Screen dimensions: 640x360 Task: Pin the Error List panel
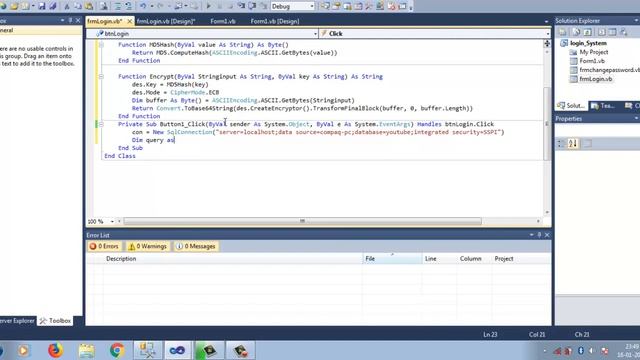point(539,235)
